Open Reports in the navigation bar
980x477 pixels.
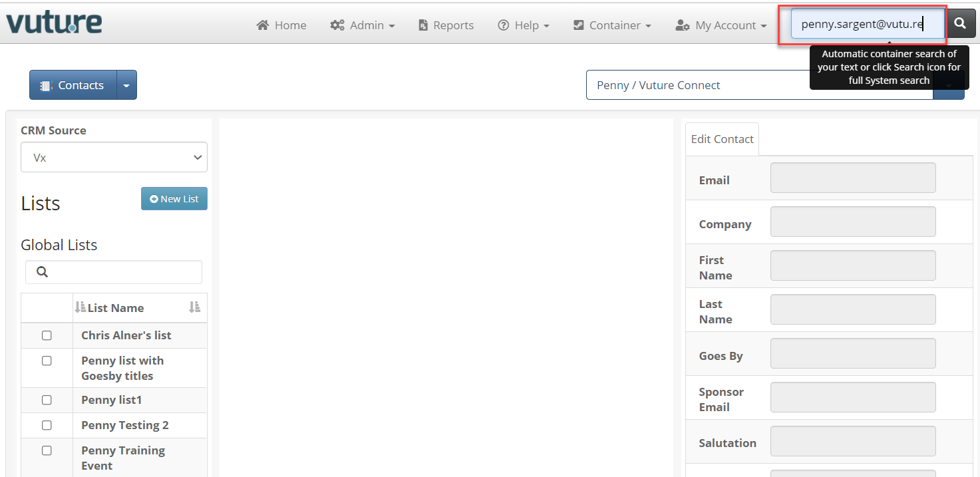(x=446, y=25)
